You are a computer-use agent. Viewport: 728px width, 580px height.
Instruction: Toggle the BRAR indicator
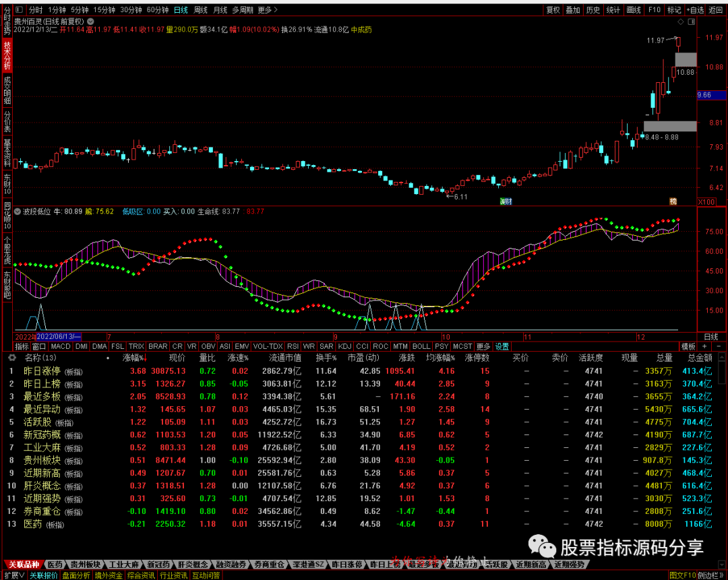click(x=158, y=347)
